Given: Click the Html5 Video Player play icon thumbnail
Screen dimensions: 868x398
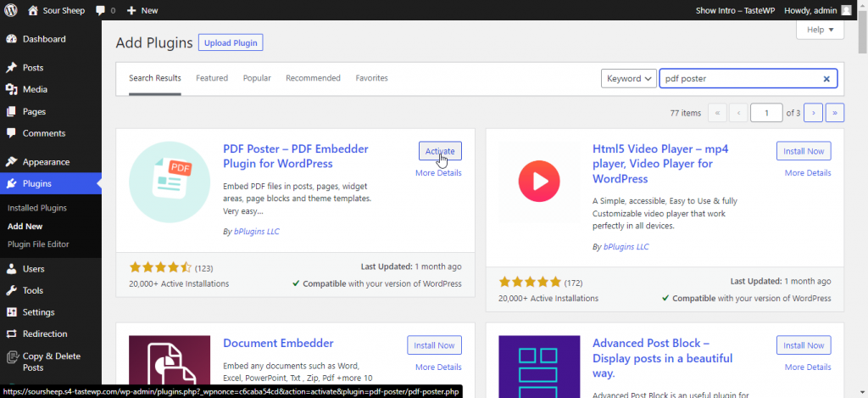Looking at the screenshot, I should pos(539,182).
